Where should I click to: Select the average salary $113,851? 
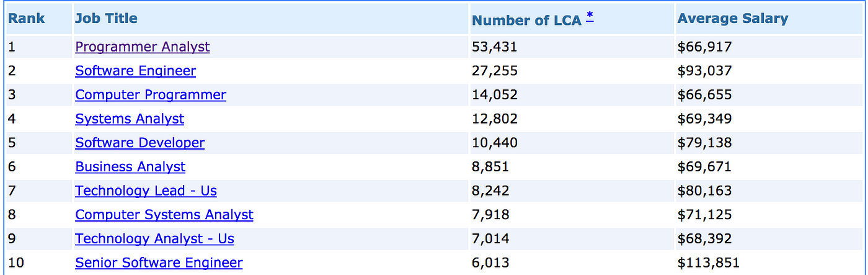point(709,263)
